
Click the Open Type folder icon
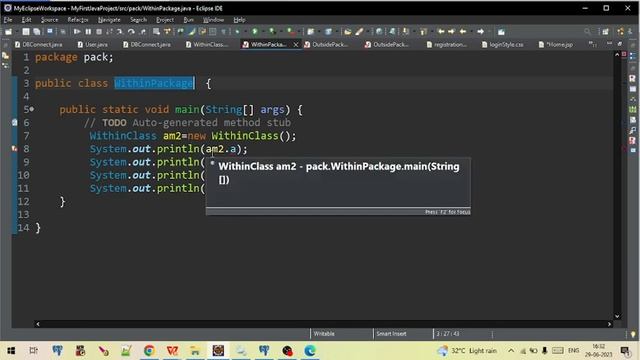347,31
